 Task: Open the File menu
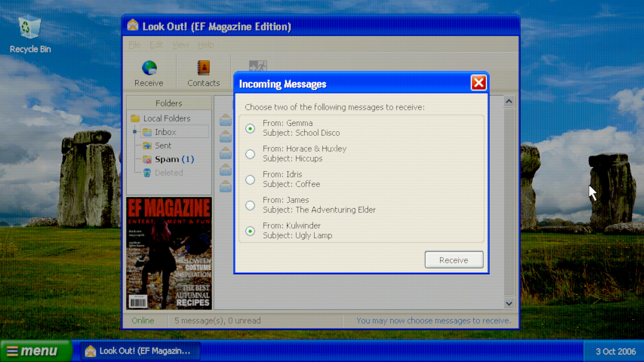135,45
